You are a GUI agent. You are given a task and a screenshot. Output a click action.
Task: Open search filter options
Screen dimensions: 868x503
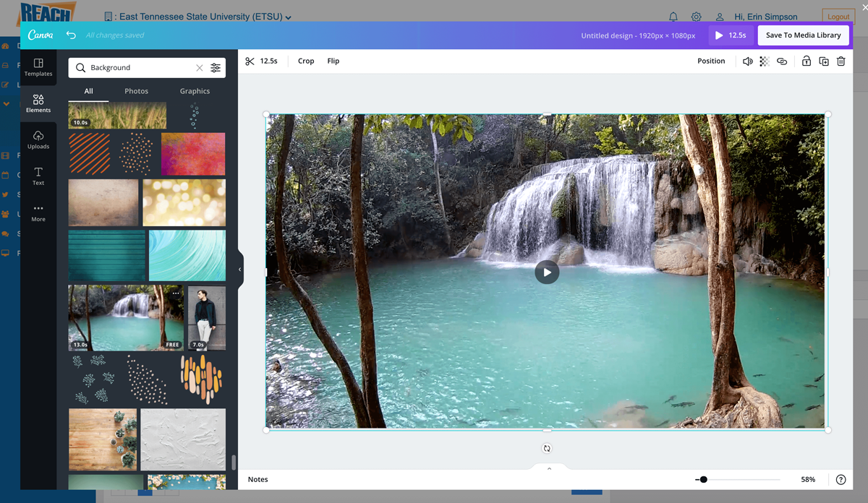tap(215, 67)
